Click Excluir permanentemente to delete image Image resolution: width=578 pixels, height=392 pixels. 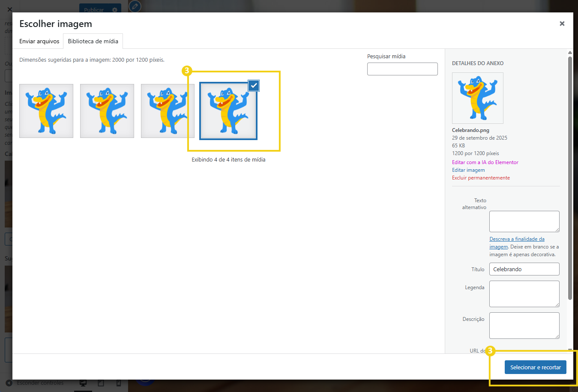click(x=481, y=178)
